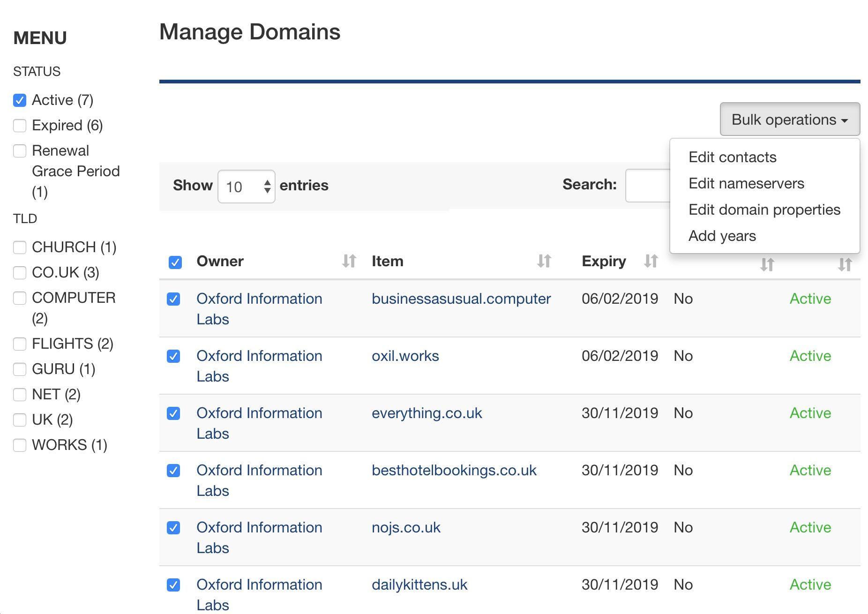
Task: Open the everything.co.uk domain
Action: (x=427, y=413)
